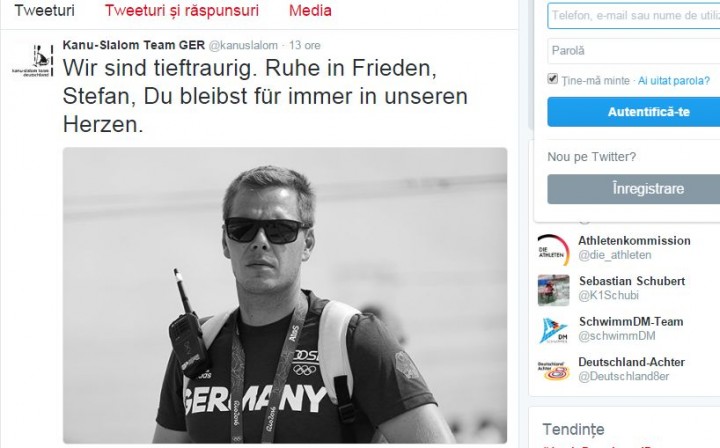The image size is (720, 448).
Task: Focus the Parolă password field
Action: (634, 50)
